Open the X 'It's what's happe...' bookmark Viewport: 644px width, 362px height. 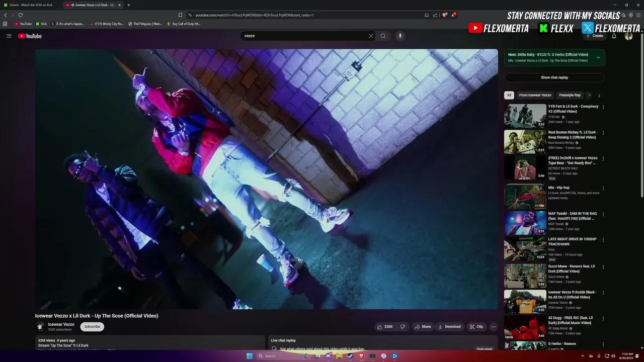pyautogui.click(x=68, y=24)
